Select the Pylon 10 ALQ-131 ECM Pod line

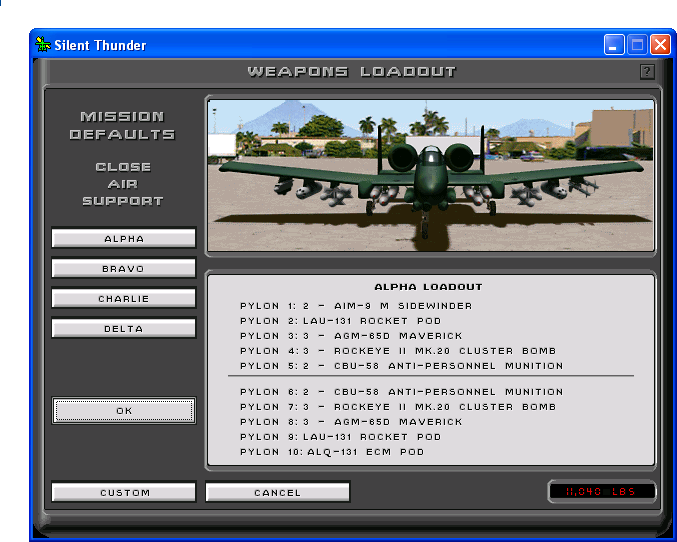coord(332,452)
